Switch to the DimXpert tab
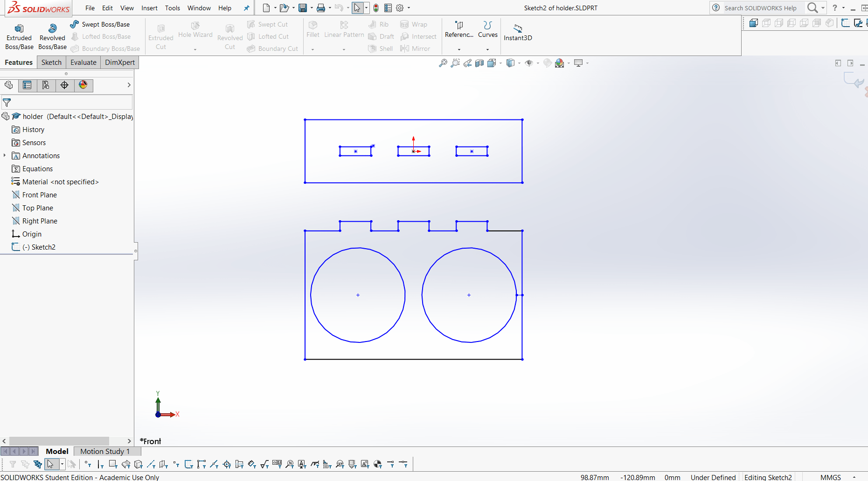 (x=120, y=63)
